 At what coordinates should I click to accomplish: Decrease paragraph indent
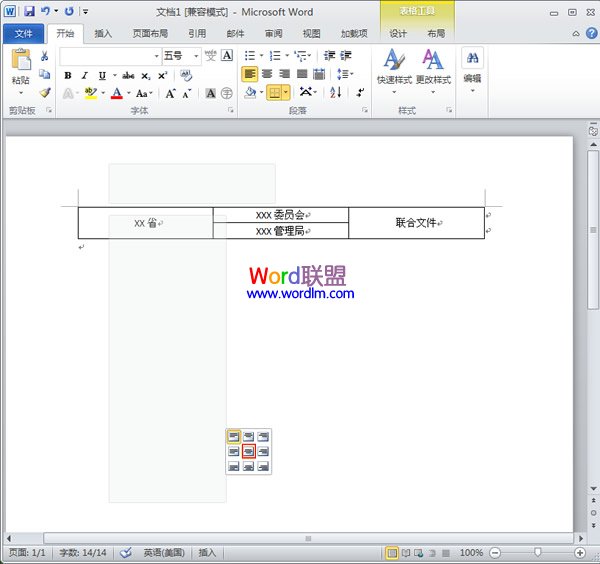(329, 56)
